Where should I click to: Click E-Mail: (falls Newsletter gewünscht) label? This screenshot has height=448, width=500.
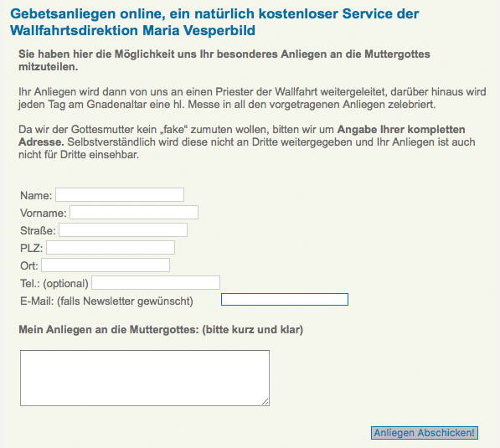click(106, 301)
